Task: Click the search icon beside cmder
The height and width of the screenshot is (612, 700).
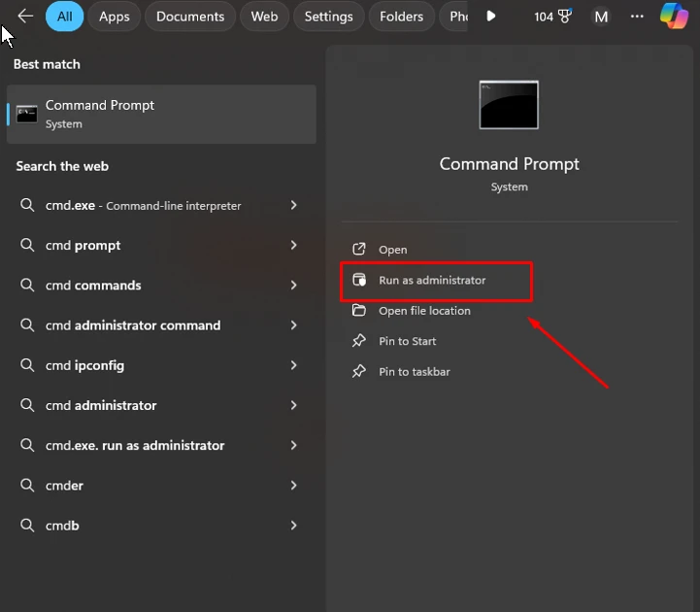Action: [x=27, y=485]
